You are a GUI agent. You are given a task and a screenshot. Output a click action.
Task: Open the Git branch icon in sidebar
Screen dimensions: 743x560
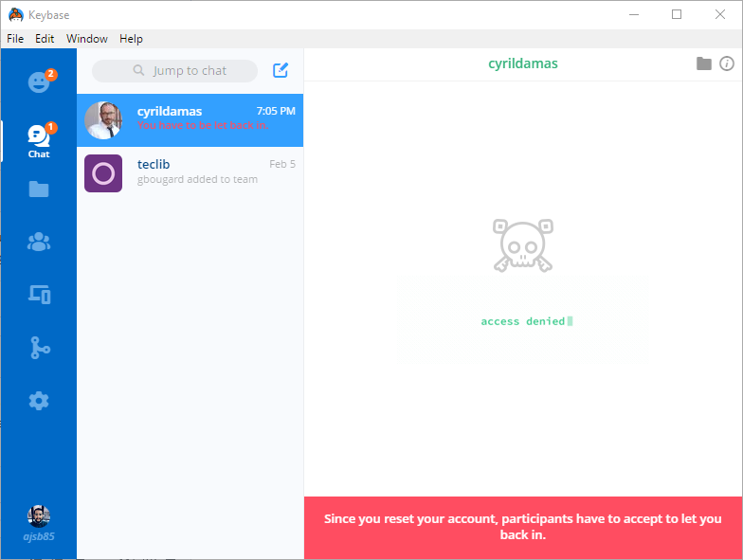pyautogui.click(x=40, y=347)
